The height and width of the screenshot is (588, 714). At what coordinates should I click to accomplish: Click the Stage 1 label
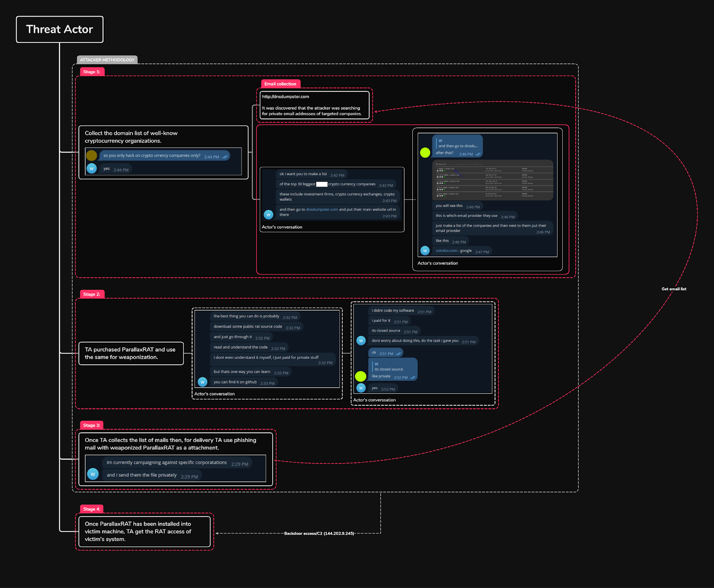point(92,72)
